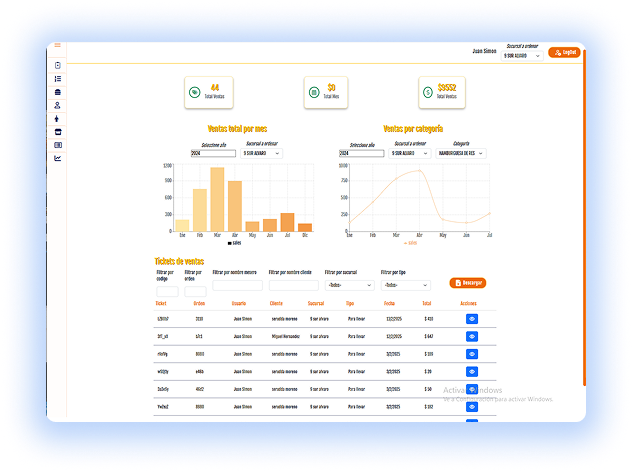Screen dimensions: 632x472
Task: Expand the Filtrar por sucursal dropdown
Action: tap(346, 285)
